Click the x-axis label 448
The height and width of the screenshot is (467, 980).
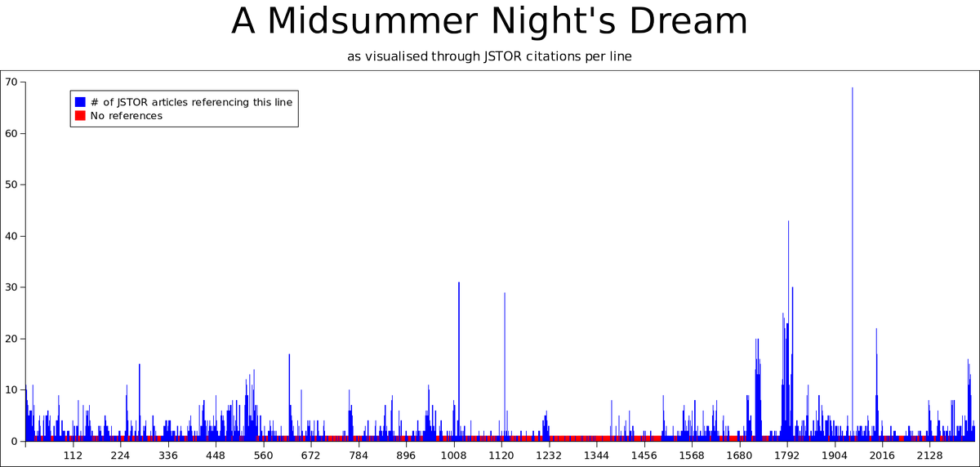pos(216,456)
